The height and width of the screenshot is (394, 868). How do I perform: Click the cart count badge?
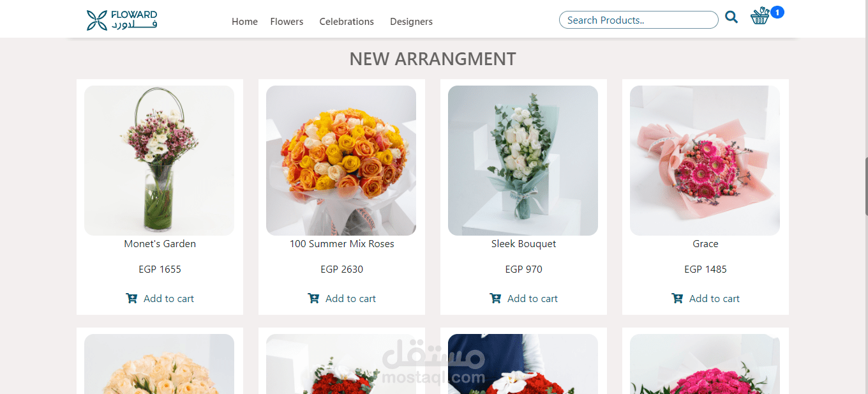point(777,12)
